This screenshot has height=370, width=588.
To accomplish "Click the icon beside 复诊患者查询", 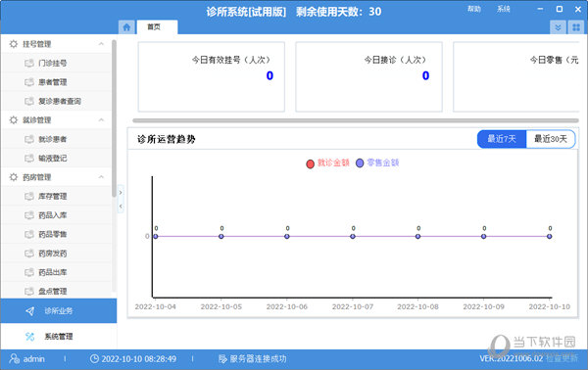I will pyautogui.click(x=29, y=101).
